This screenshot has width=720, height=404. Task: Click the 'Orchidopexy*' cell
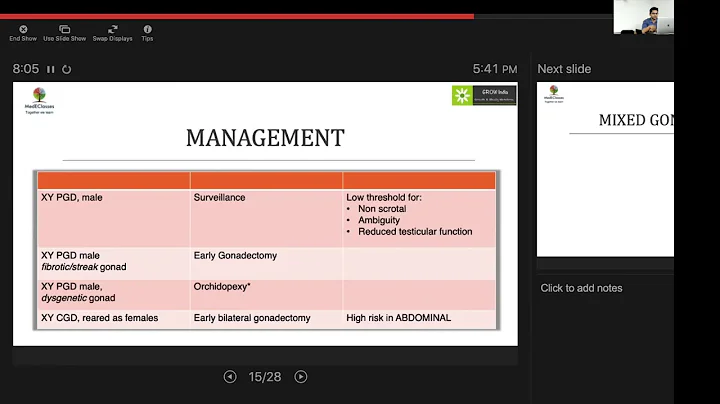tap(266, 294)
